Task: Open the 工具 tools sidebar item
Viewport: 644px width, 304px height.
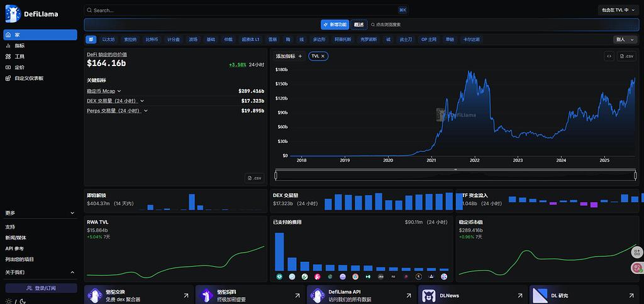Action: pyautogui.click(x=19, y=57)
